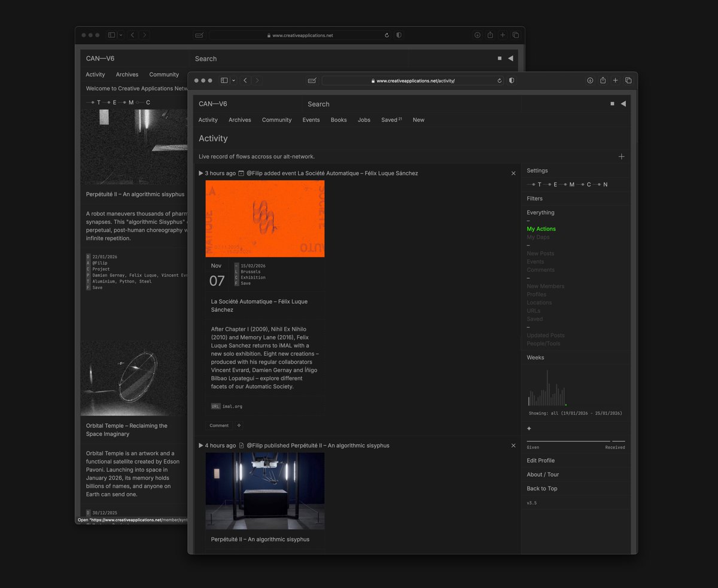Click the sidebar icon in the front Safari window

pyautogui.click(x=224, y=80)
